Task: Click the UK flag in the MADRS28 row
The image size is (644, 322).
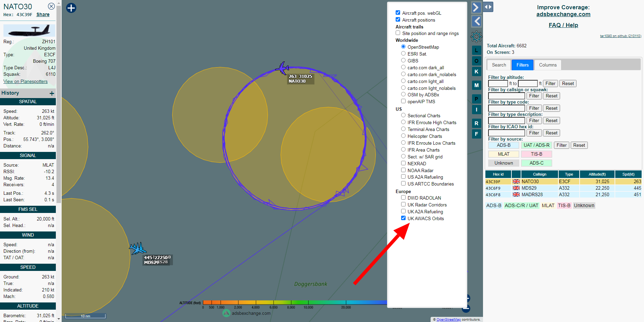Action: (x=516, y=194)
